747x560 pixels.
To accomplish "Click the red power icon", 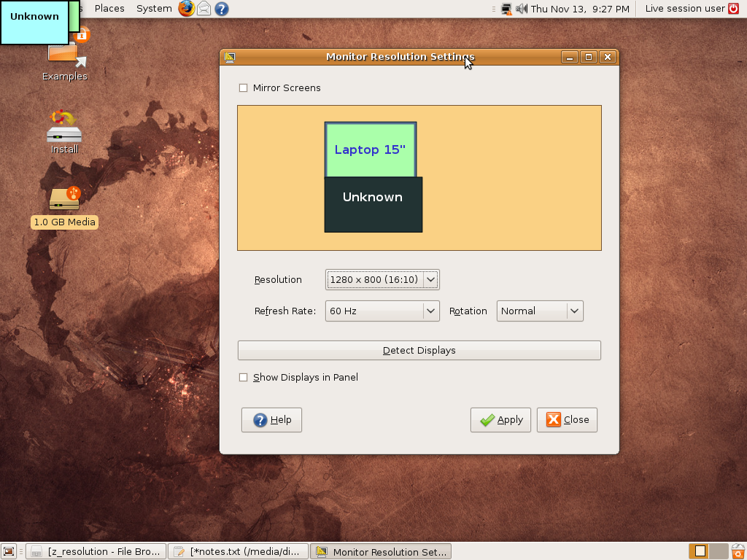I will pos(733,9).
